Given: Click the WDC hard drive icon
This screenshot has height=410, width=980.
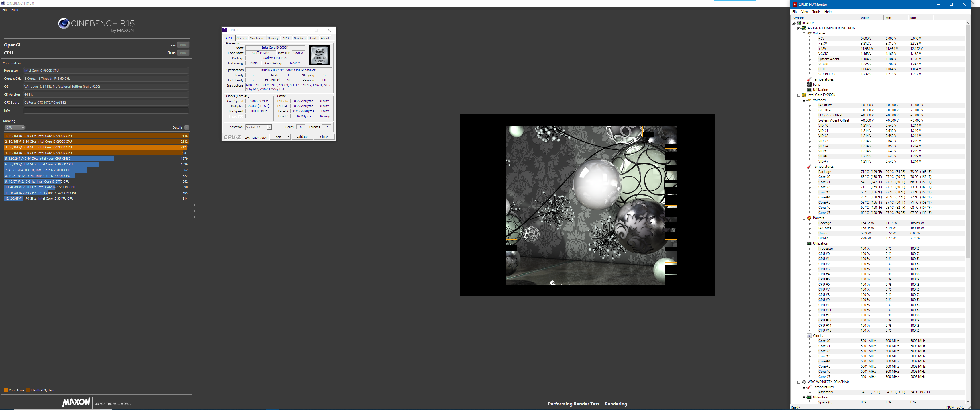Looking at the screenshot, I should [x=804, y=382].
